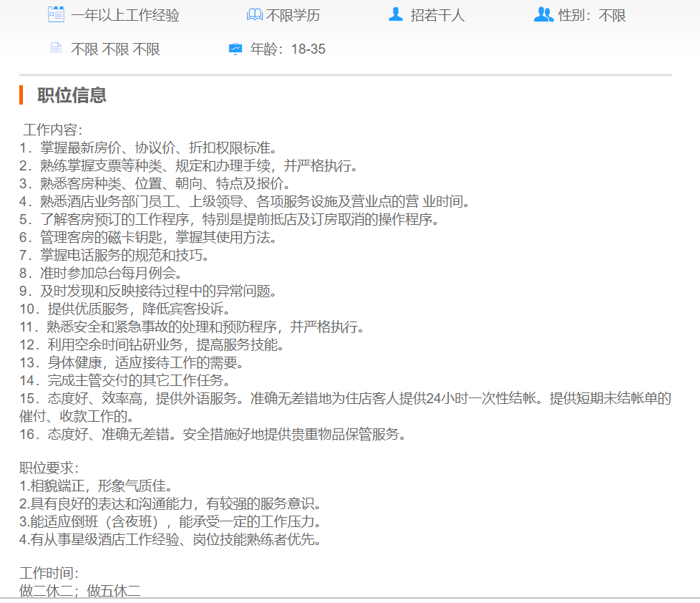
Task: Click the 性别：不限 gender label
Action: coord(592,15)
